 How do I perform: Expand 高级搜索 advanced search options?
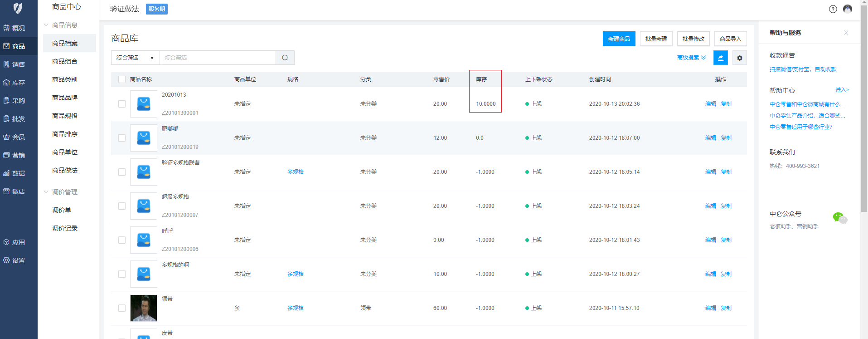coord(691,58)
